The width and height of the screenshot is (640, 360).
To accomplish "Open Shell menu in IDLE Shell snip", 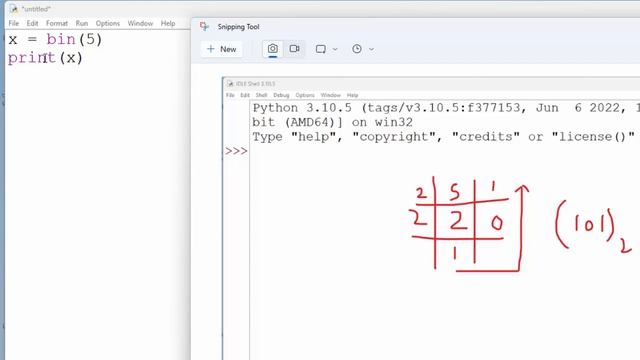I will coord(261,95).
